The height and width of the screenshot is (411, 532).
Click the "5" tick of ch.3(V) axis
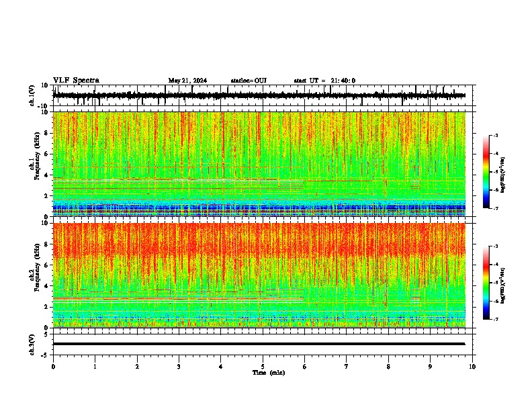click(x=47, y=334)
